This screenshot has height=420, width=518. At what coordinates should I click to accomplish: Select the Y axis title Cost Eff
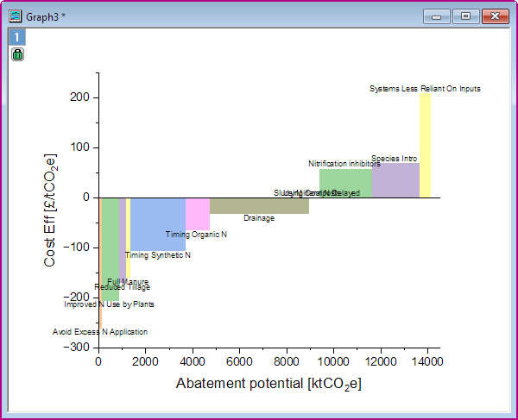50,210
